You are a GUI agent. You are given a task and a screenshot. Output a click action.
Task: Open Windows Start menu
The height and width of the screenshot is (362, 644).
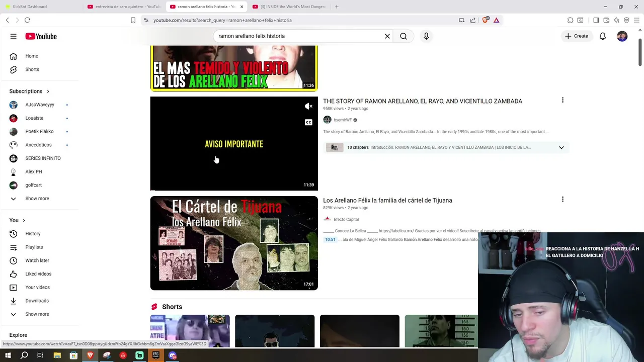pos(8,355)
